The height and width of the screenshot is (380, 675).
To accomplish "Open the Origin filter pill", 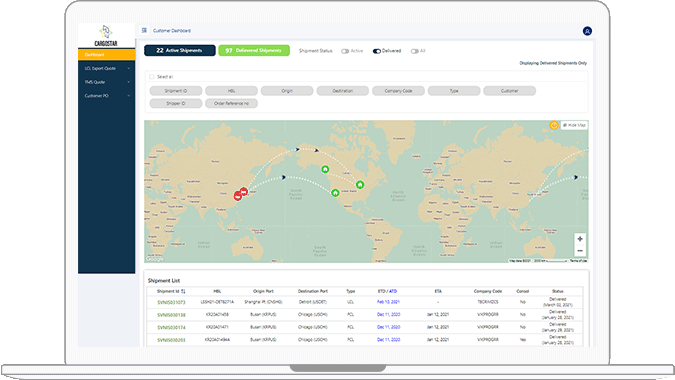I will pos(287,91).
